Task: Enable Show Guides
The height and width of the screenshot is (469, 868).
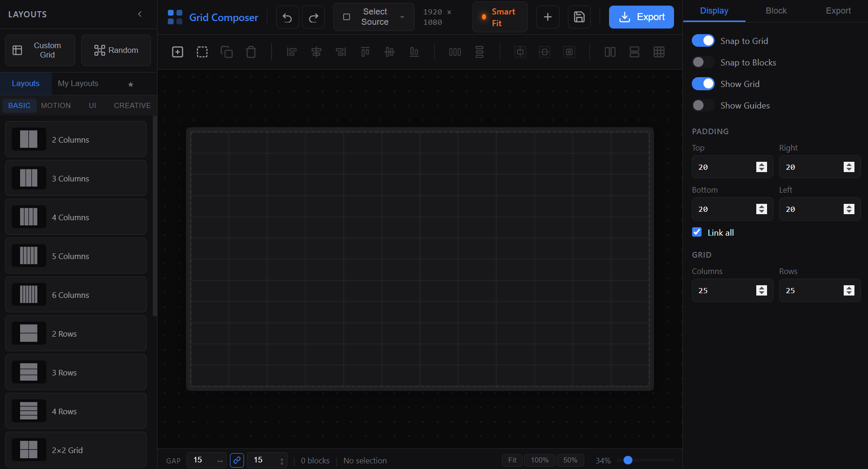Action: (703, 105)
